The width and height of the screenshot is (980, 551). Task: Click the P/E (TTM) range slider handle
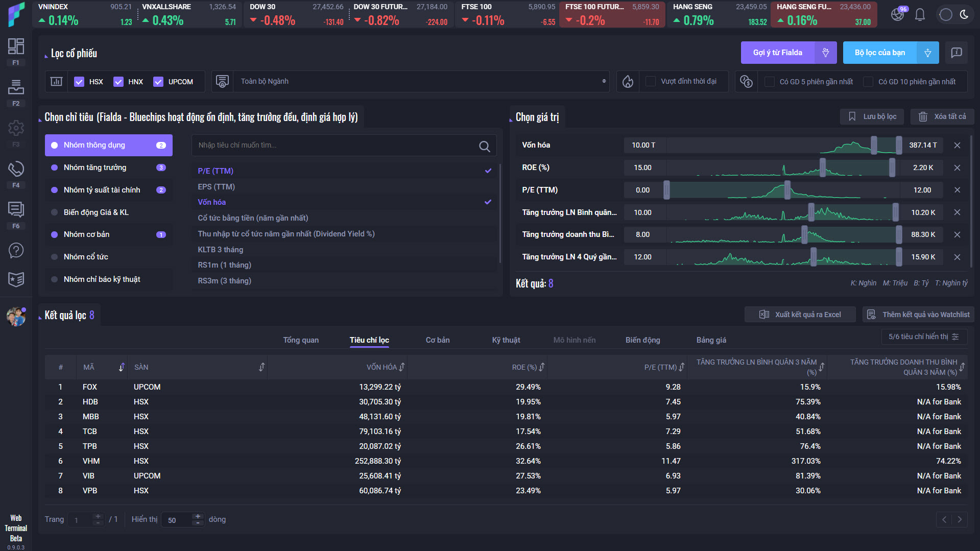click(787, 190)
